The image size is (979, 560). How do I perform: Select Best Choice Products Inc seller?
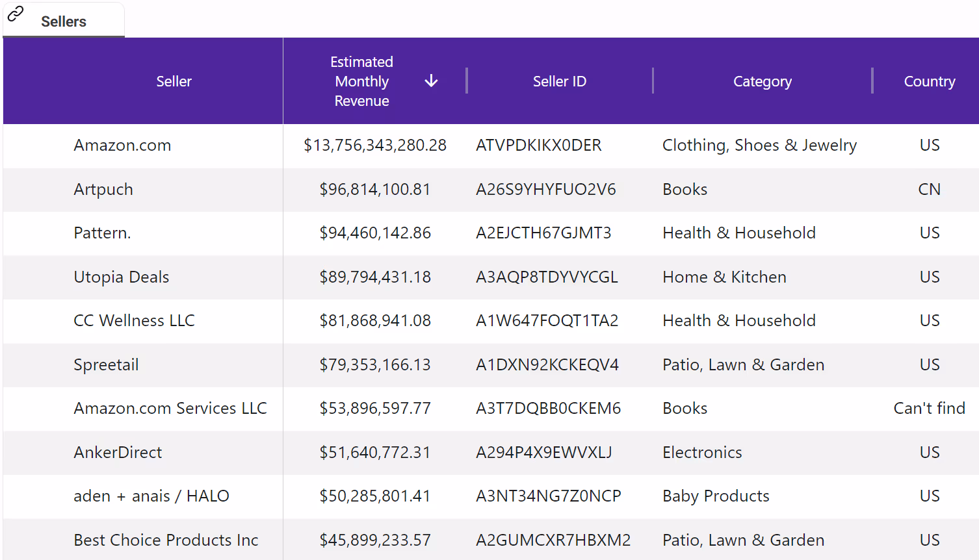166,540
